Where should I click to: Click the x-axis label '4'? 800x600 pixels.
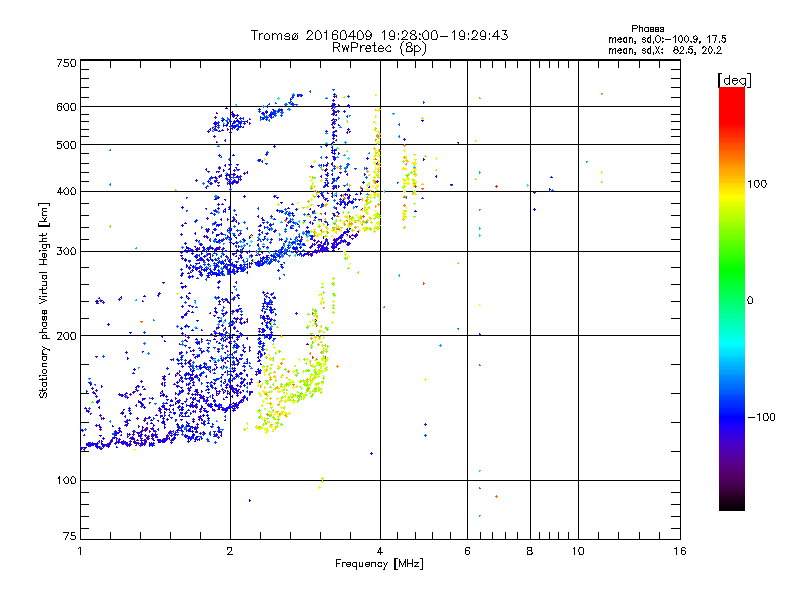click(x=380, y=551)
